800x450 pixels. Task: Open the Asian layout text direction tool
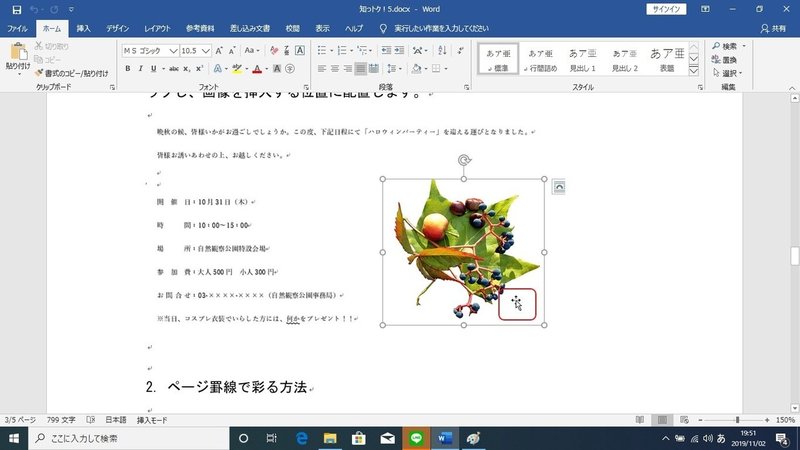418,51
